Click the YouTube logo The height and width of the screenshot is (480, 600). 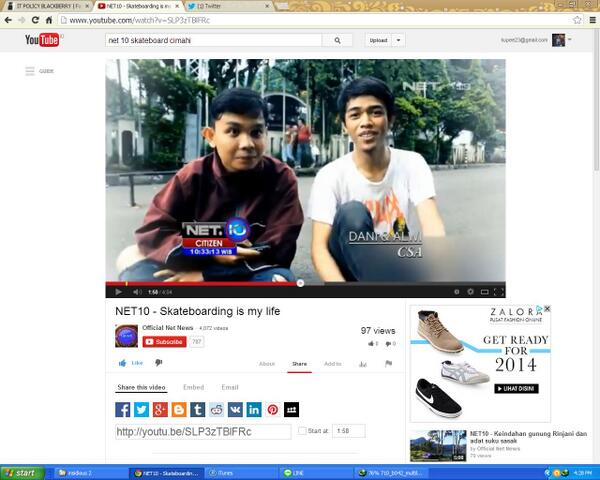point(42,40)
